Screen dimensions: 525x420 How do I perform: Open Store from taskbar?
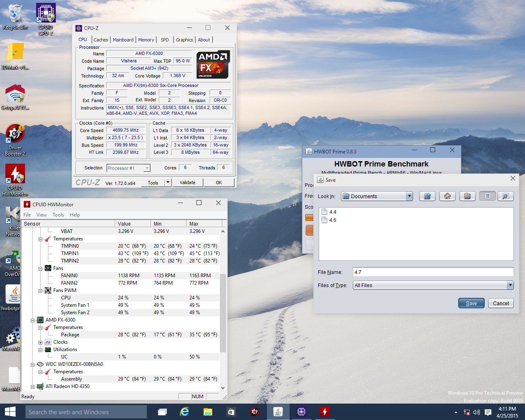(231, 412)
